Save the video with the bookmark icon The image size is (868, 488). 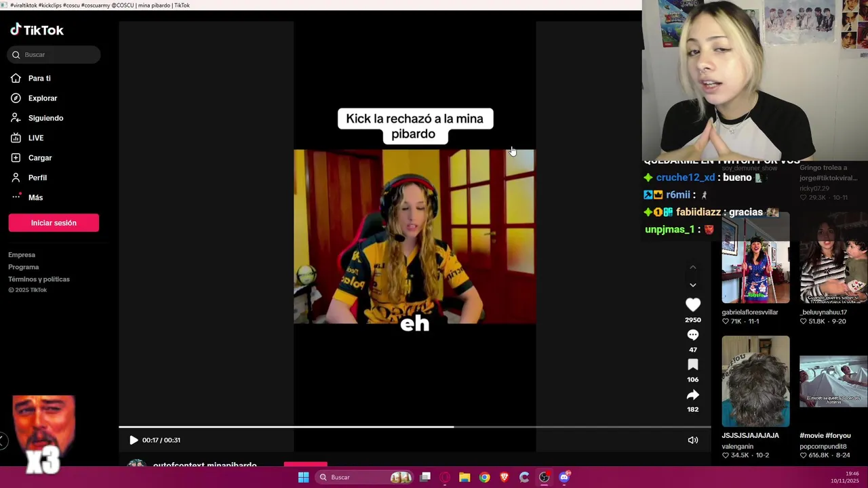click(x=692, y=365)
